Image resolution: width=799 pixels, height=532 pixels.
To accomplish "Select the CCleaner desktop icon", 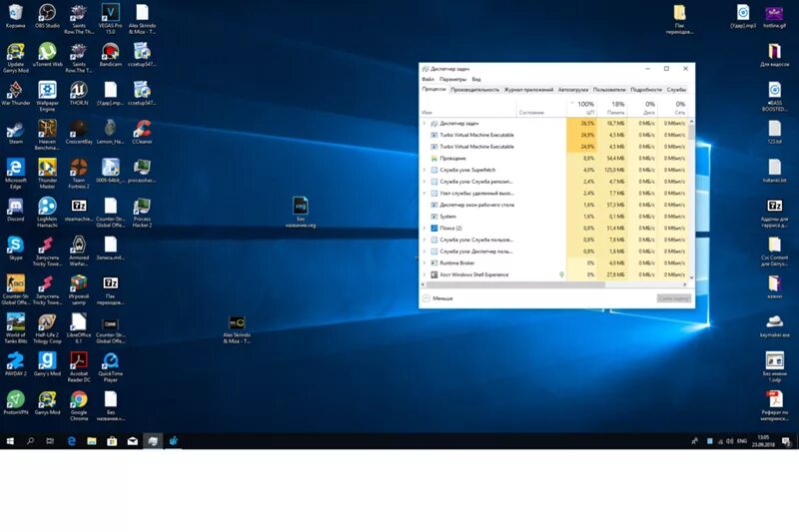I will [x=142, y=132].
